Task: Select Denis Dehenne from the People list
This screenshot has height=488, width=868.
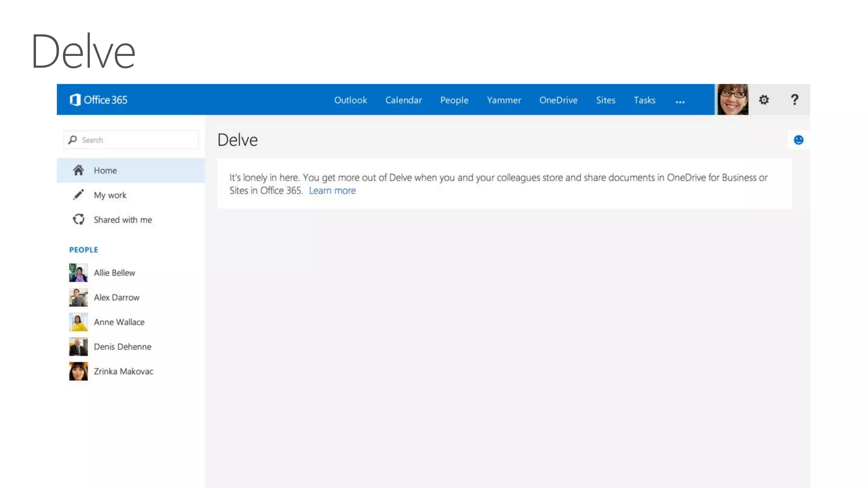Action: [122, 347]
